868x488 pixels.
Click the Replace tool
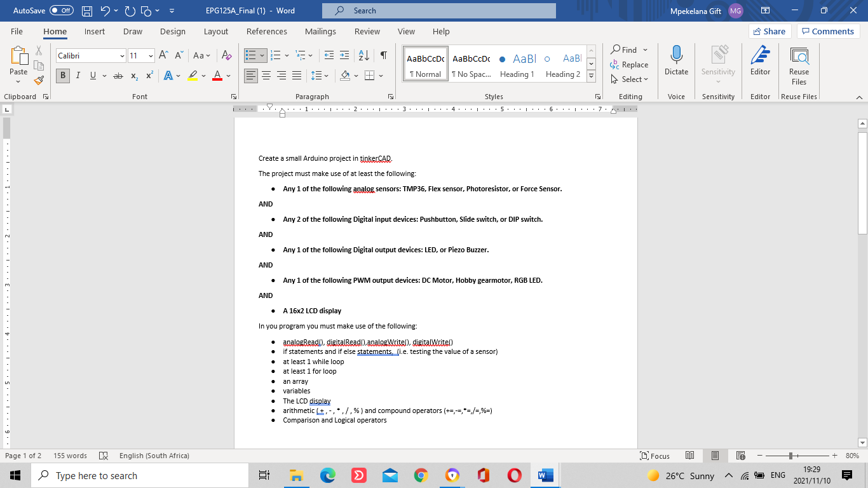click(x=630, y=65)
